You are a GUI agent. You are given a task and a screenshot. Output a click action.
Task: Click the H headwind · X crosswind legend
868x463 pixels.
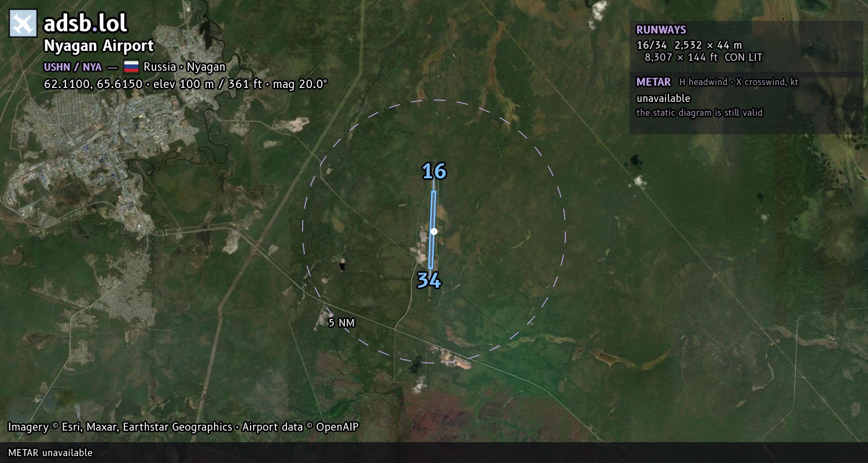739,82
